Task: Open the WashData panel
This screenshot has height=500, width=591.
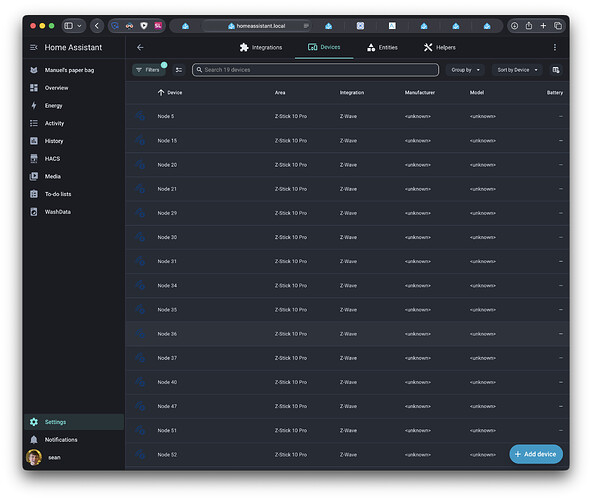Action: pyautogui.click(x=57, y=212)
